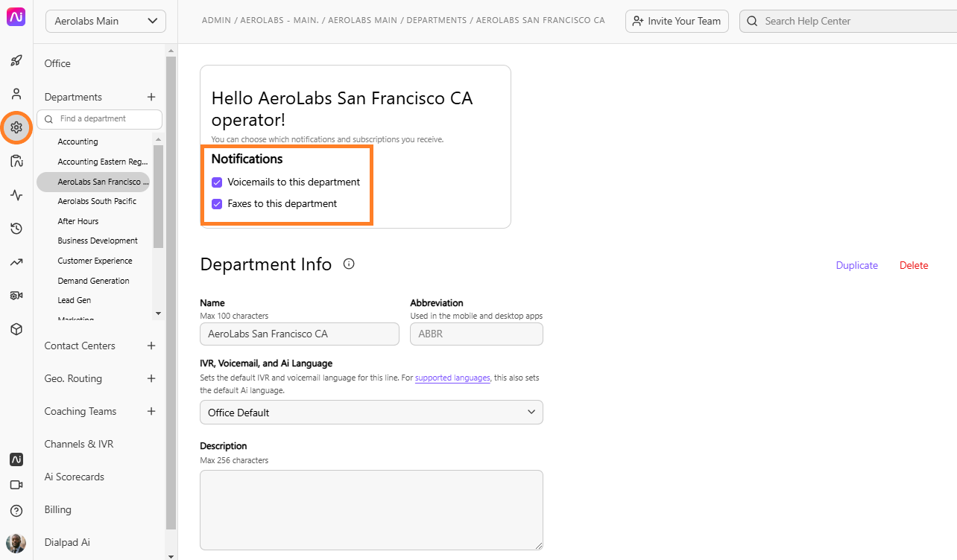Click the department Name input field
The height and width of the screenshot is (560, 957).
tap(300, 334)
